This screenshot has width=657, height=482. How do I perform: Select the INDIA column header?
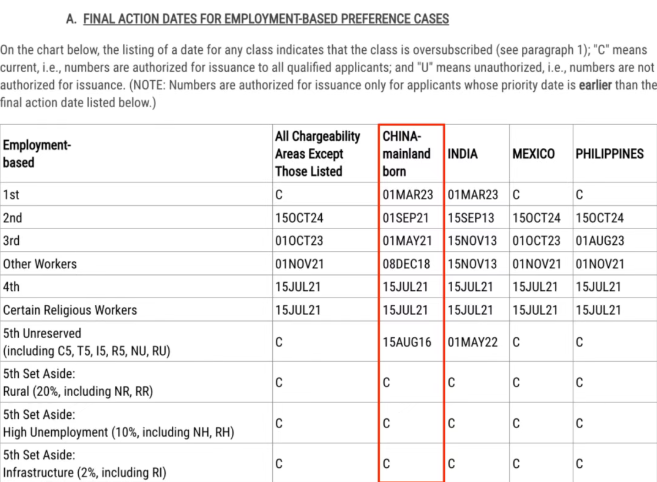coord(462,155)
